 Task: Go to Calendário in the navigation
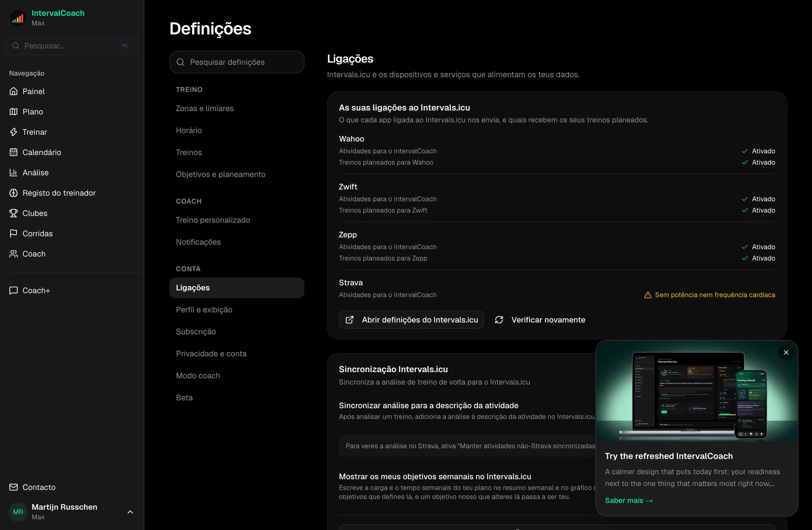(72, 152)
